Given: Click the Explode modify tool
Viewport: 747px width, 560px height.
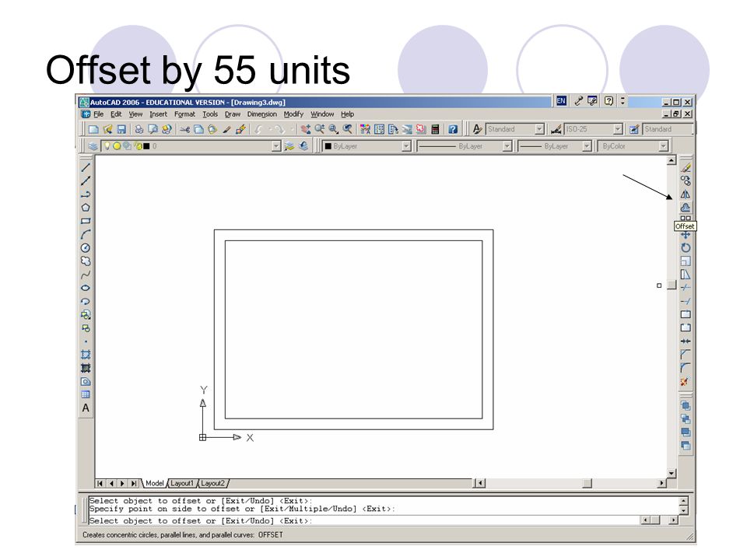Looking at the screenshot, I should tap(686, 381).
